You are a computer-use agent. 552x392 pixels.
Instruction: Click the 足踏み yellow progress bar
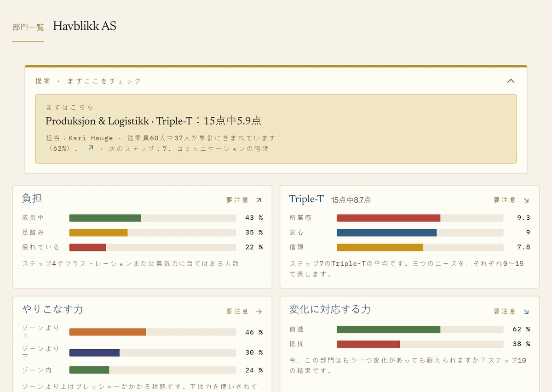tap(98, 233)
